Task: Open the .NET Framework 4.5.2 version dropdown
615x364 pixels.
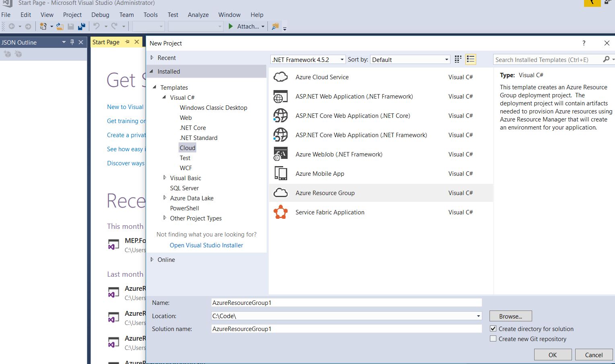Action: [x=308, y=60]
